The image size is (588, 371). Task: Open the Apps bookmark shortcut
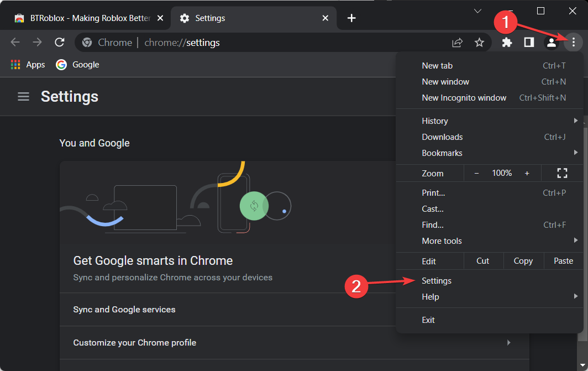(28, 65)
